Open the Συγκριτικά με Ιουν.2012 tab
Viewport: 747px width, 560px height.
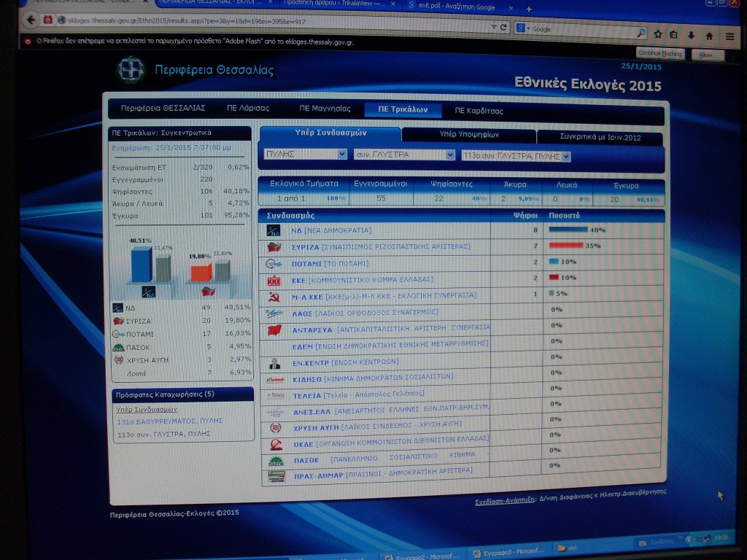click(x=600, y=137)
